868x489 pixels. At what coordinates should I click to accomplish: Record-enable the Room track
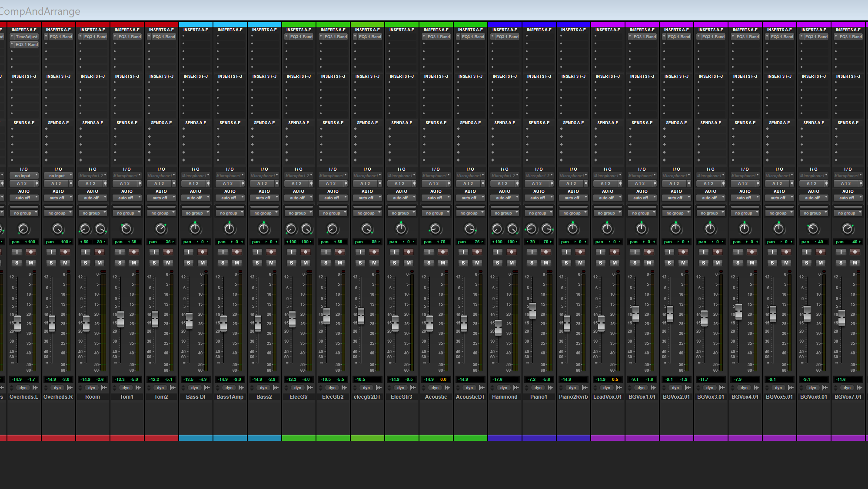pyautogui.click(x=100, y=252)
